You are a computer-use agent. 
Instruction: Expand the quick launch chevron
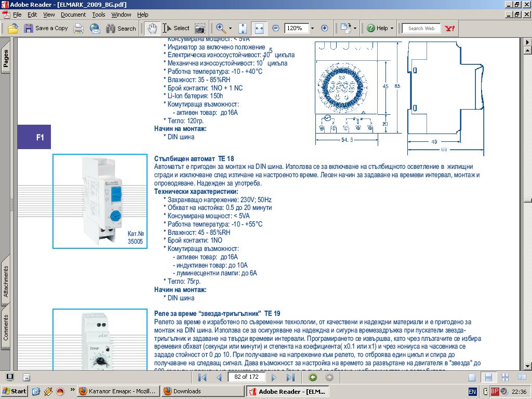coord(72,390)
